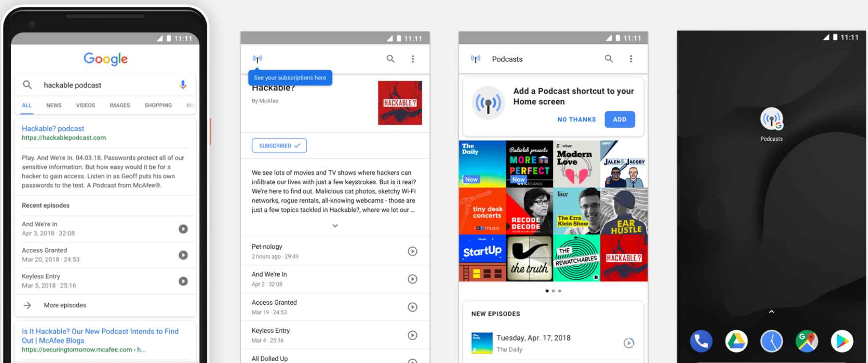Play the Apr 2 And We're In episode
This screenshot has height=363, width=868.
412,279
